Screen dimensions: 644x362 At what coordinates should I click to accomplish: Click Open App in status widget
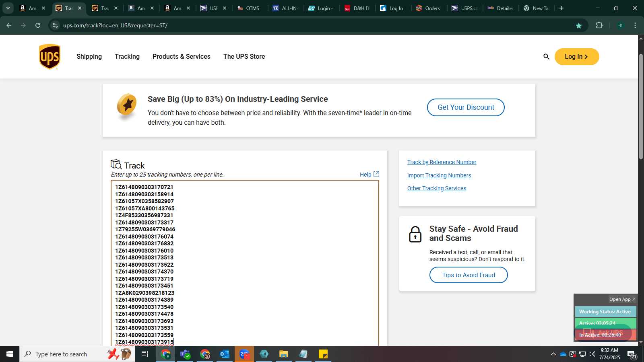click(x=622, y=299)
